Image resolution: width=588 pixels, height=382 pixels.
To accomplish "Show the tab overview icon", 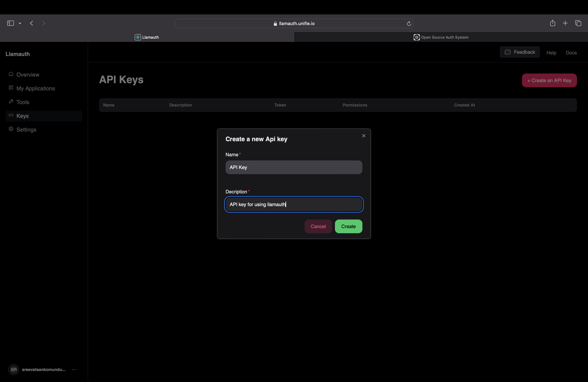I will point(578,23).
